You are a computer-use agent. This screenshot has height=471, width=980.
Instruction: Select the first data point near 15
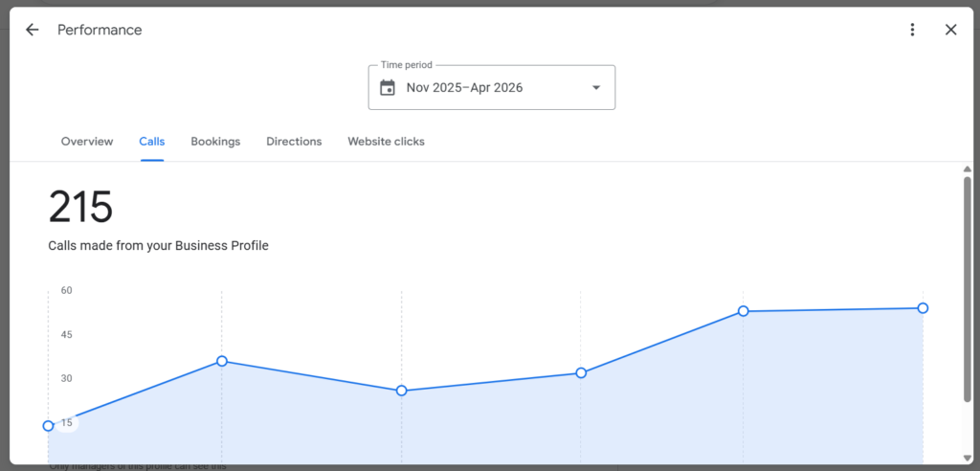(48, 426)
